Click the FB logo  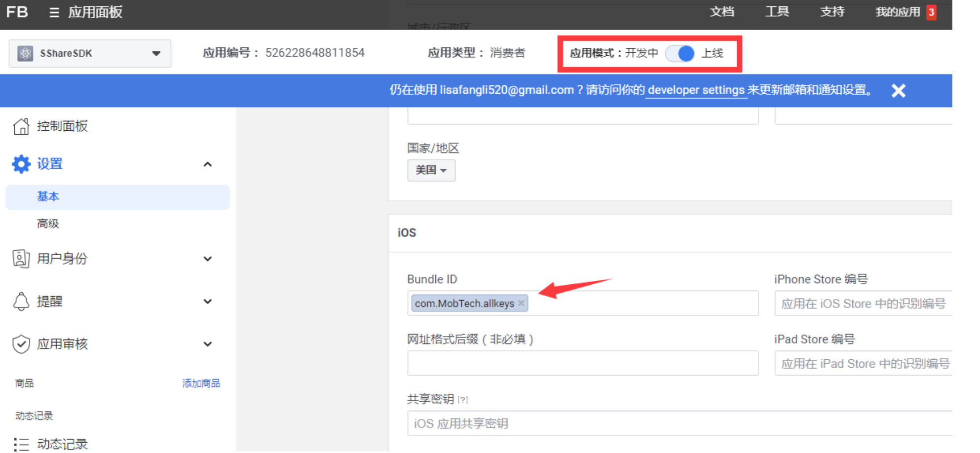[16, 12]
